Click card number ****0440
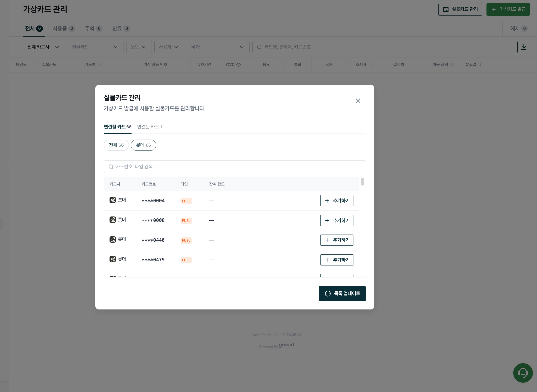Image resolution: width=537 pixels, height=392 pixels. click(153, 240)
